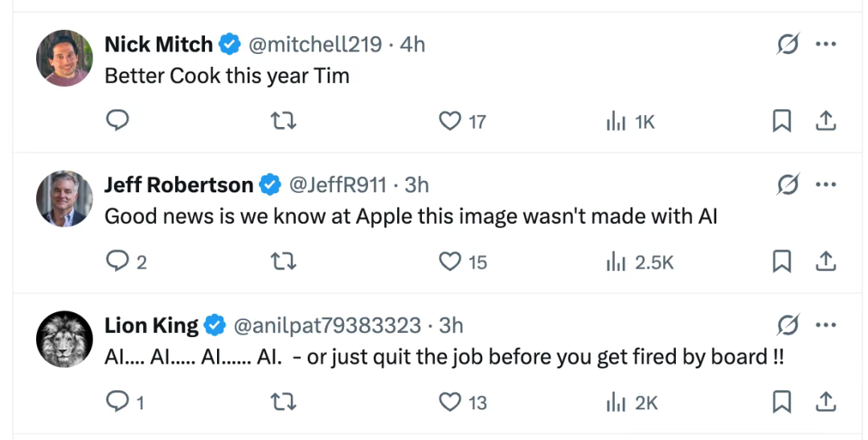Open Nick Mitch's profile picture

pyautogui.click(x=64, y=58)
